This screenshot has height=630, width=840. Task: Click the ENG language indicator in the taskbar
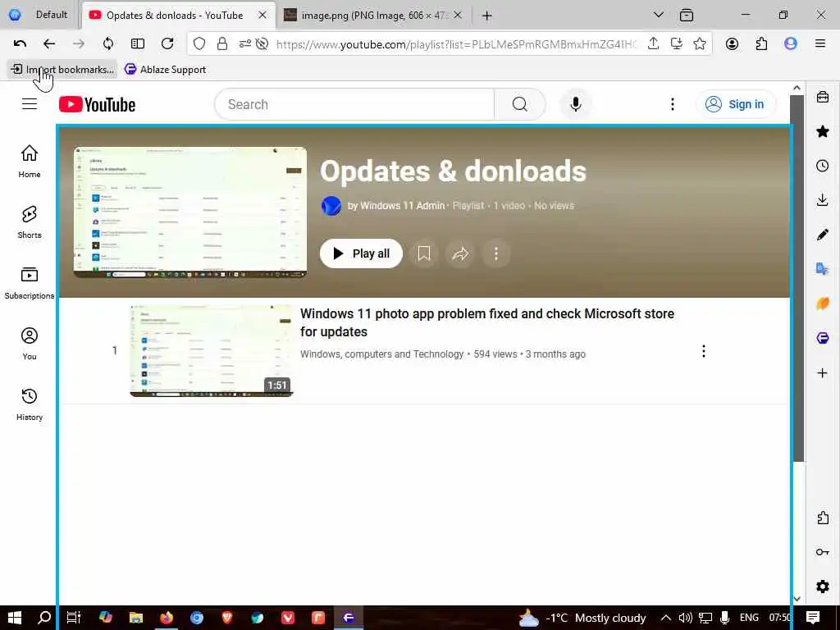click(x=749, y=618)
